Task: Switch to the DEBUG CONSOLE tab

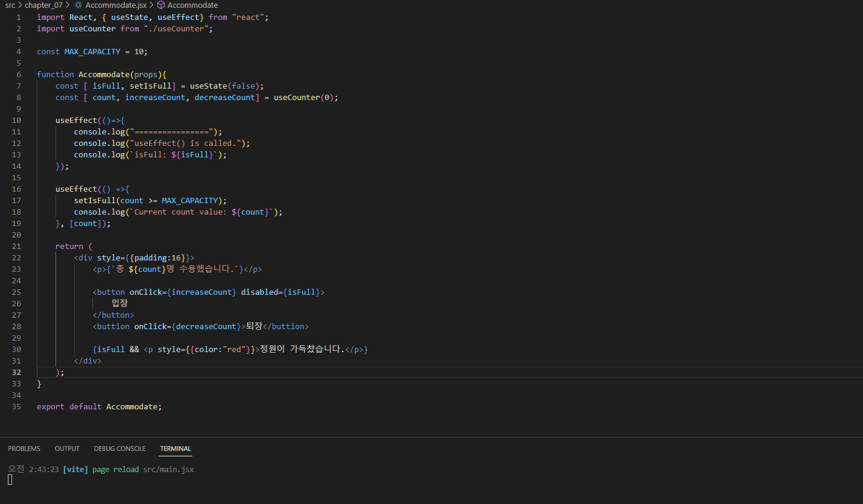Action: 119,449
